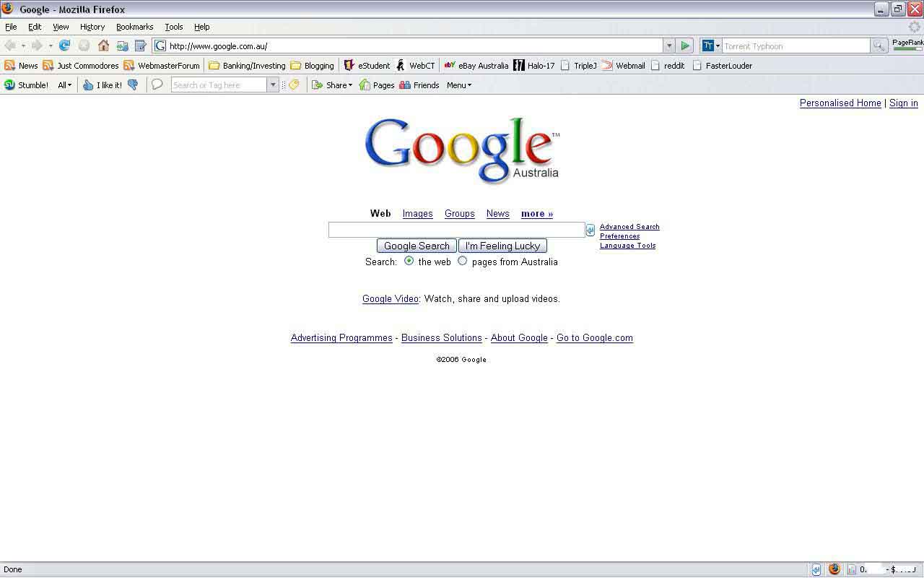Click the Forward navigation arrow
Screen dimensions: 924x578
pyautogui.click(x=37, y=46)
